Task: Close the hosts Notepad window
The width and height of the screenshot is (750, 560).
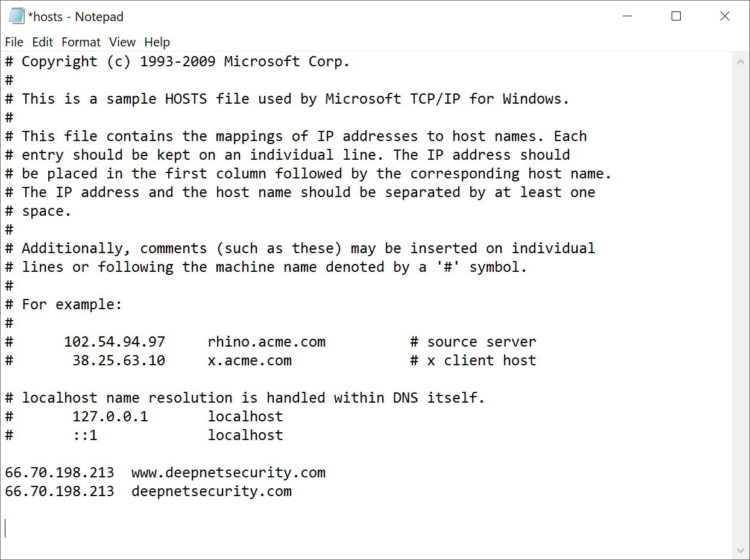Action: [725, 16]
